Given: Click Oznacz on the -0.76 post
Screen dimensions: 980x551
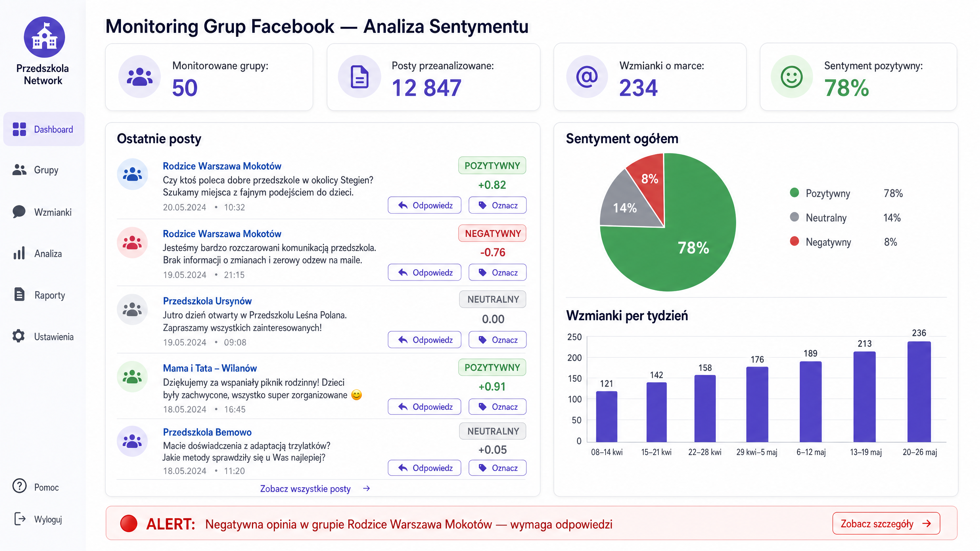Looking at the screenshot, I should [x=497, y=272].
